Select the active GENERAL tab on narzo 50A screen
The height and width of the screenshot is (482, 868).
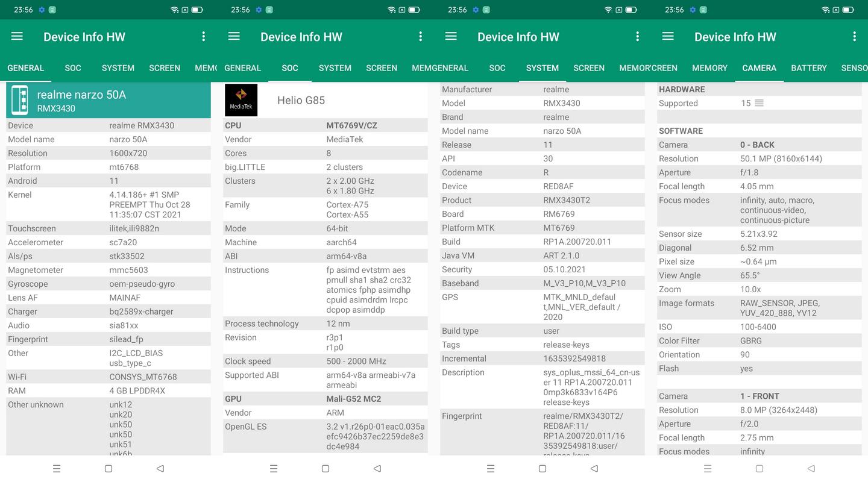pos(25,68)
